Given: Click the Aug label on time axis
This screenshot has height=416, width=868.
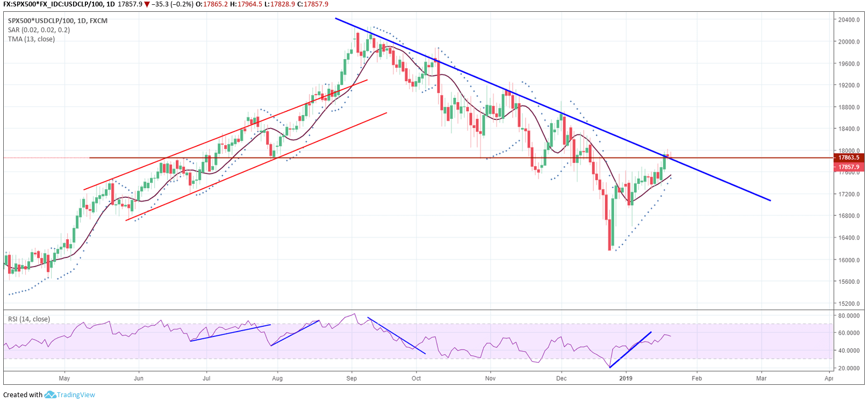Looking at the screenshot, I should point(277,378).
